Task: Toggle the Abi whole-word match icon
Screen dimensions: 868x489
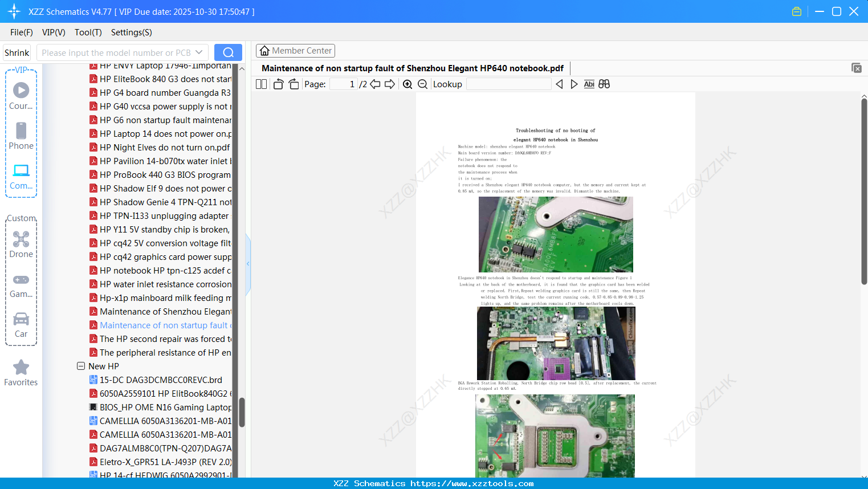Action: pos(589,84)
